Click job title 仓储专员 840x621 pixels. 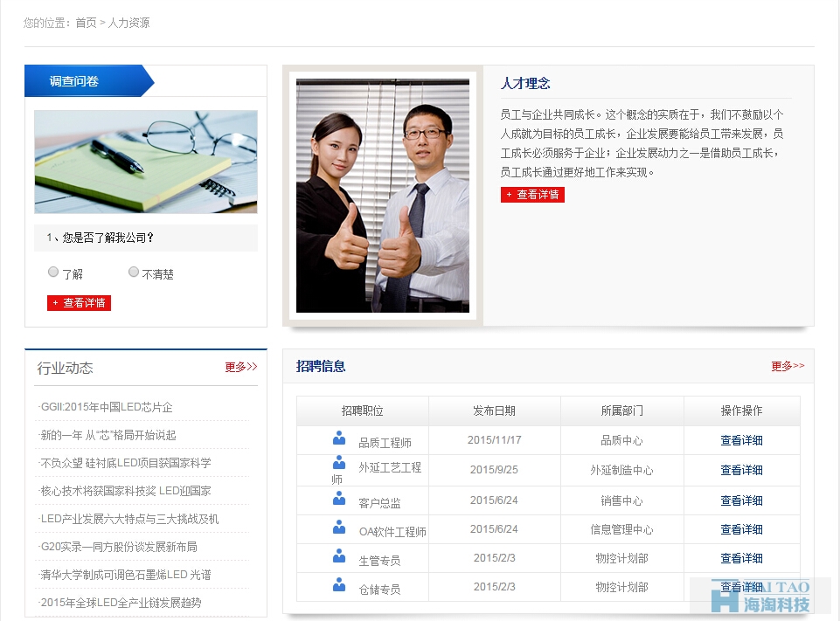coord(380,590)
